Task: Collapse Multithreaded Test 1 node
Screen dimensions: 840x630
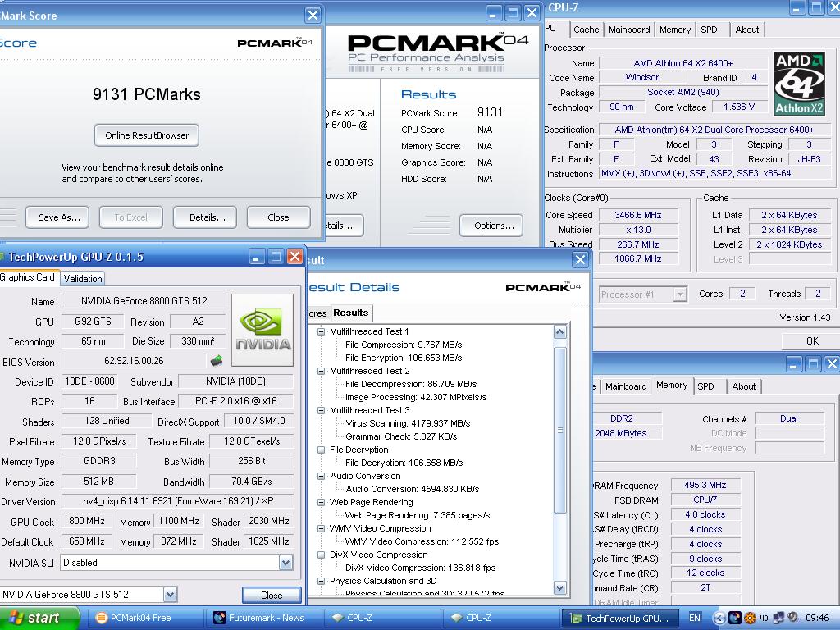Action: pos(321,331)
